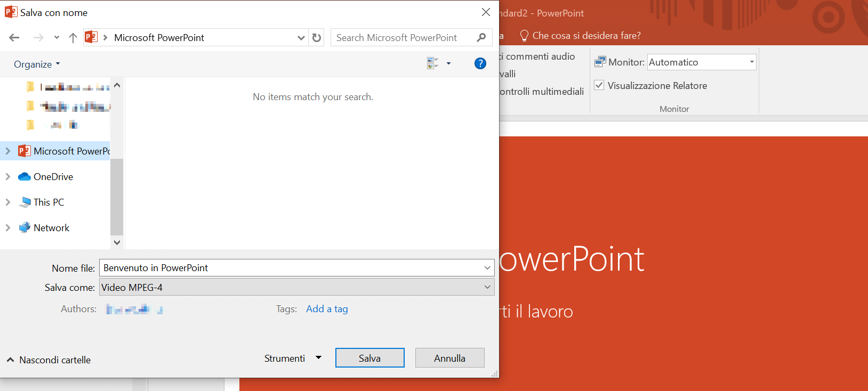The width and height of the screenshot is (868, 391).
Task: Open the view options dropdown arrow
Action: click(x=448, y=63)
